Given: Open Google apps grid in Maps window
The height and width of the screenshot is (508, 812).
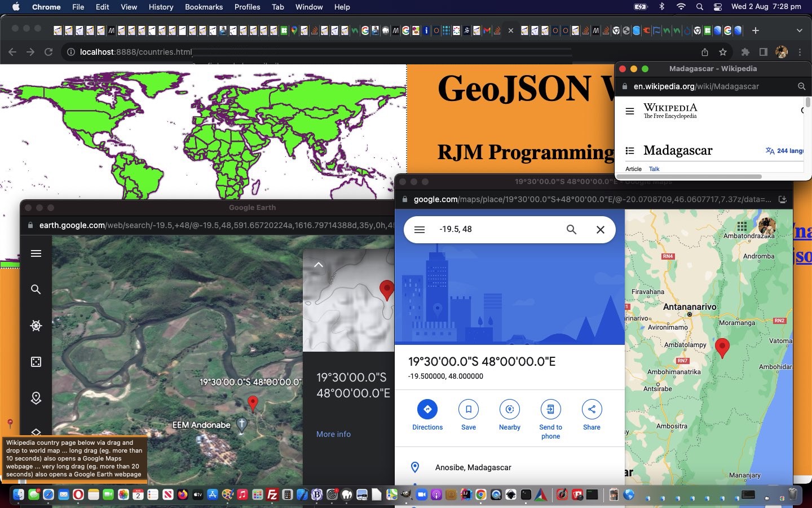Looking at the screenshot, I should coord(742,226).
